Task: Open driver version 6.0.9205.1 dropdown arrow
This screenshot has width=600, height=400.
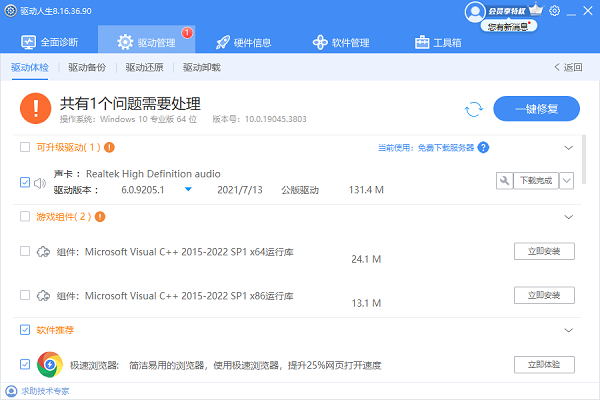Action: (188, 189)
